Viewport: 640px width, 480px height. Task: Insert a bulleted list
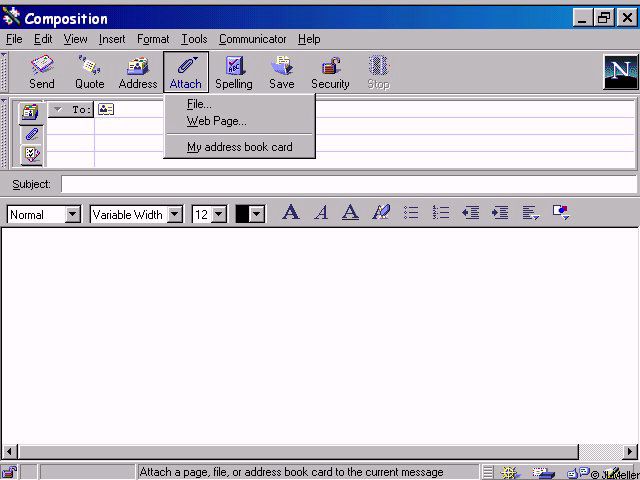coord(411,213)
